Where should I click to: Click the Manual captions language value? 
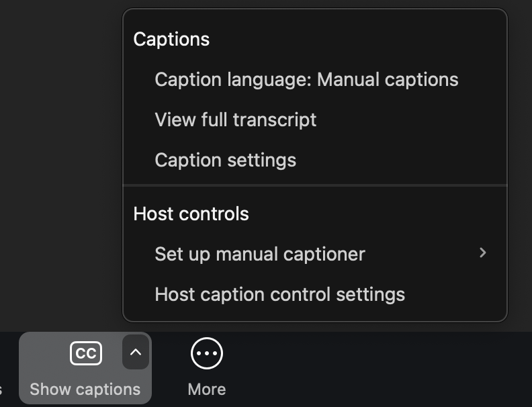pyautogui.click(x=388, y=80)
